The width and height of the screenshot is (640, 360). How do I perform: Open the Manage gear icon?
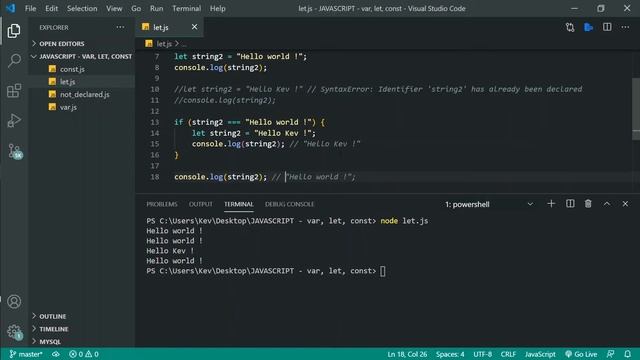(14, 331)
